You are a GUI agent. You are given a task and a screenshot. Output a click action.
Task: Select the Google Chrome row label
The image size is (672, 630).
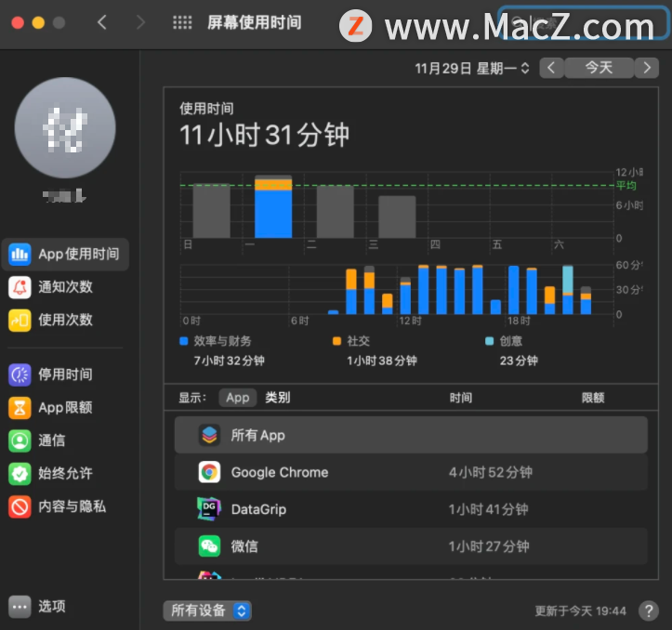point(280,472)
